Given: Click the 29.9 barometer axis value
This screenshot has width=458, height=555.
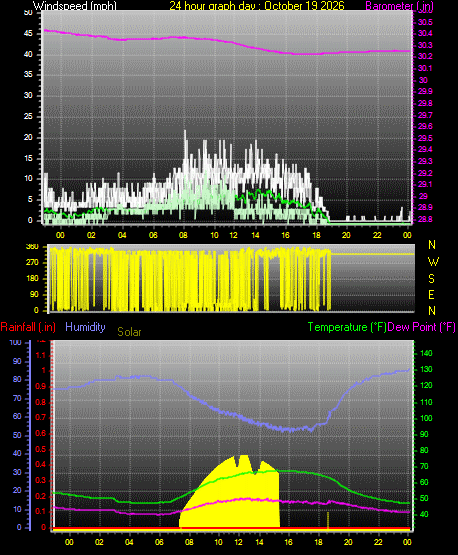Looking at the screenshot, I should pos(425,91).
